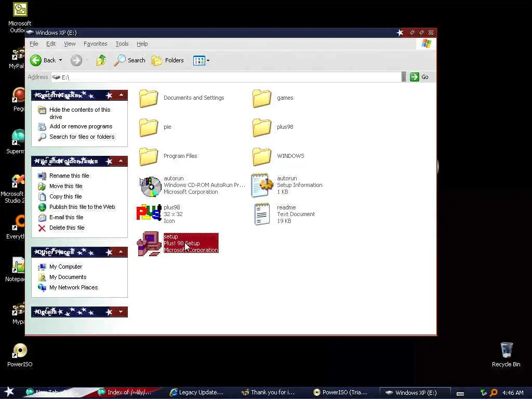The width and height of the screenshot is (532, 399).
Task: Open My Network Places link
Action: pyautogui.click(x=73, y=287)
